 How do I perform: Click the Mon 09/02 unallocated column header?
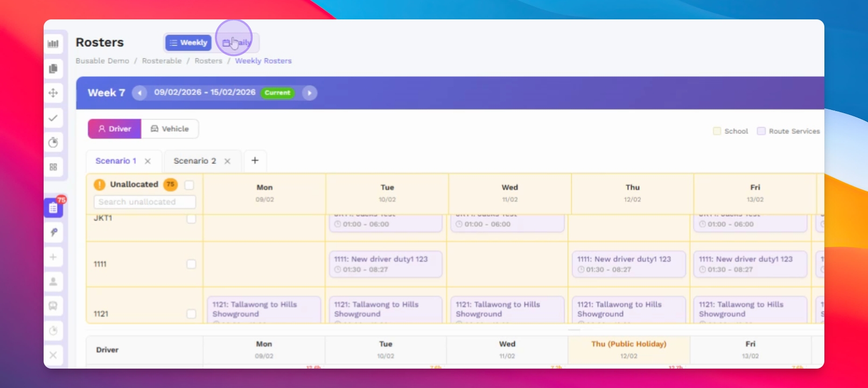click(264, 193)
